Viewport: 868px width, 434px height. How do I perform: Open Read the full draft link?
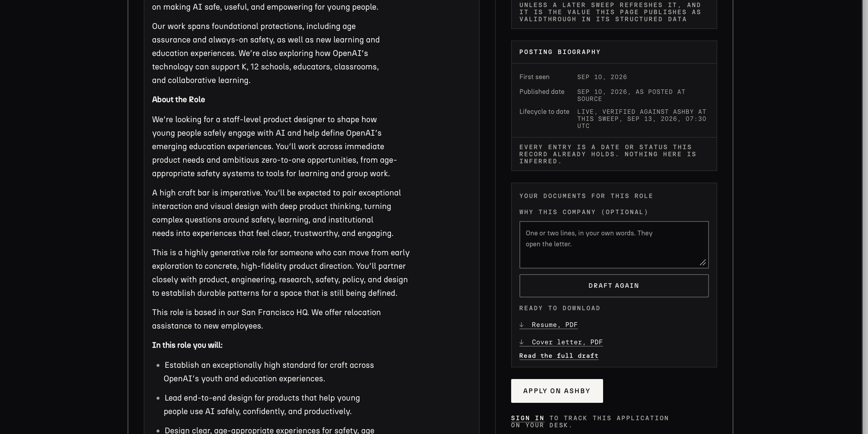tap(559, 356)
